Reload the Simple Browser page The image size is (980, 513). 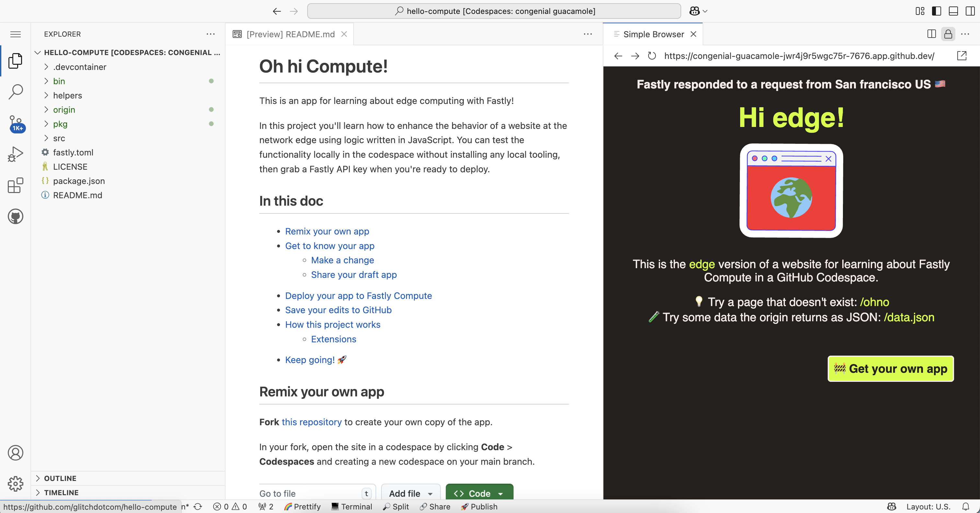tap(652, 56)
